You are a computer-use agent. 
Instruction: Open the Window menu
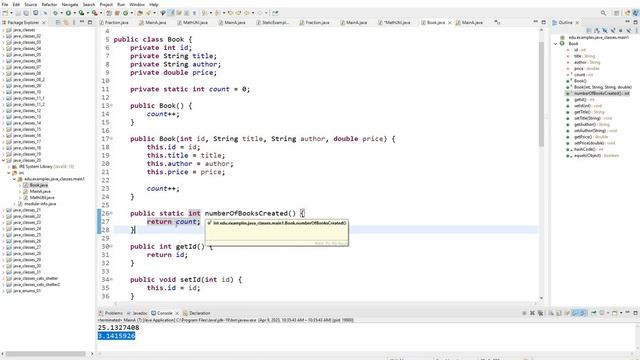pyautogui.click(x=137, y=4)
